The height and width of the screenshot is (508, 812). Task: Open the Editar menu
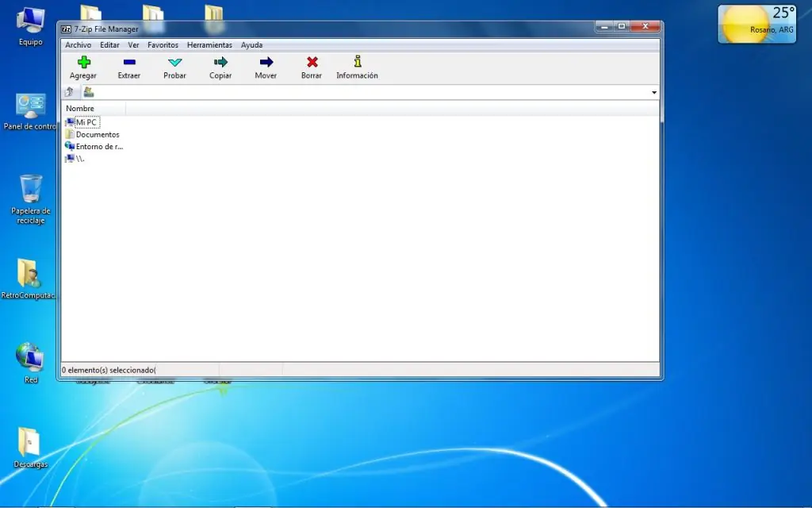coord(109,45)
